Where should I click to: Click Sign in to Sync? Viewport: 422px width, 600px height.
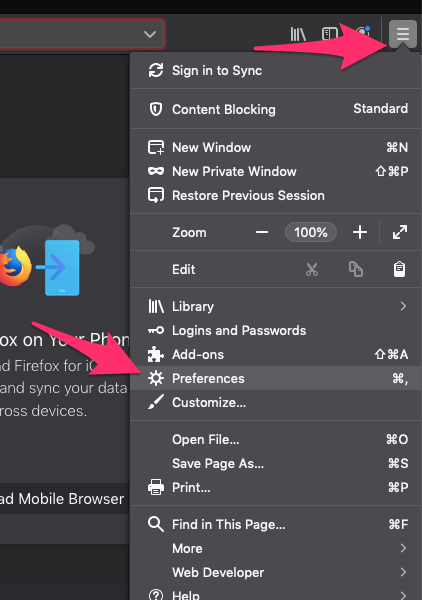(x=275, y=71)
